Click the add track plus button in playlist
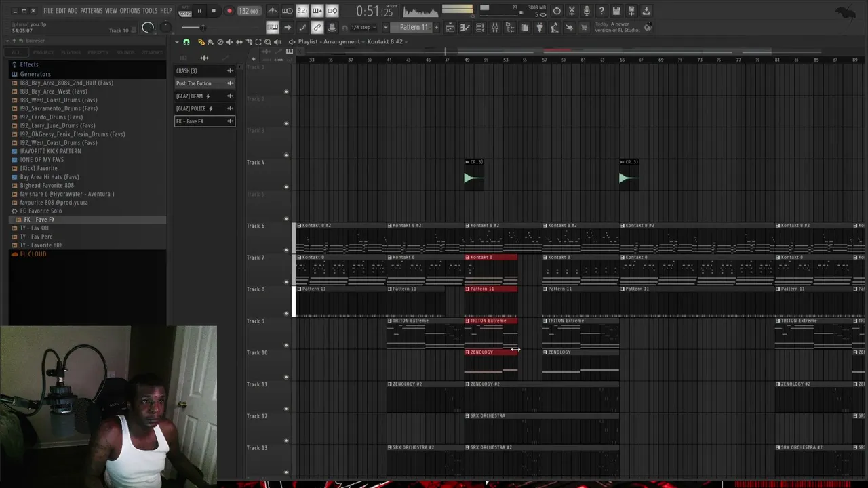868x488 pixels. (x=252, y=58)
